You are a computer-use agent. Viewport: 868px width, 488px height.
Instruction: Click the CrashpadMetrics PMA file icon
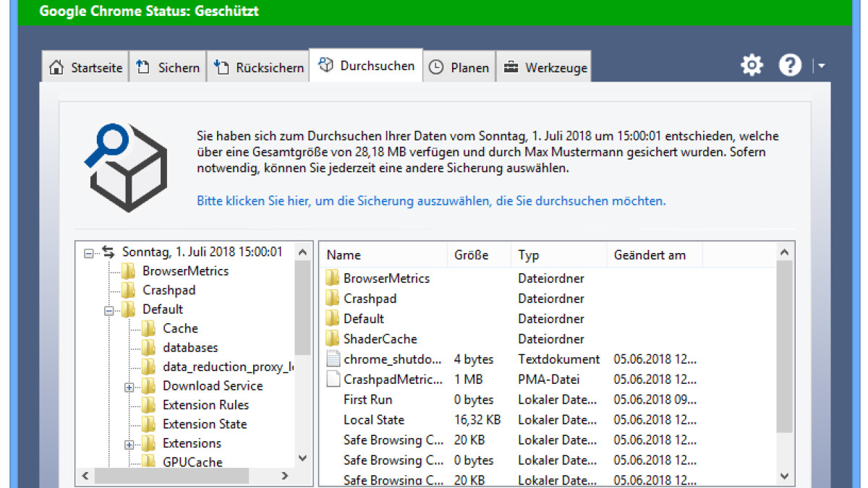(x=333, y=379)
